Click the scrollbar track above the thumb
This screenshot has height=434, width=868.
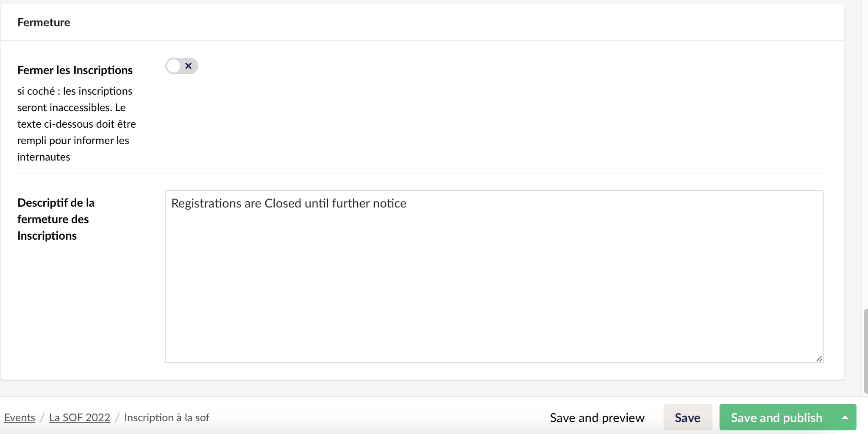(x=865, y=153)
